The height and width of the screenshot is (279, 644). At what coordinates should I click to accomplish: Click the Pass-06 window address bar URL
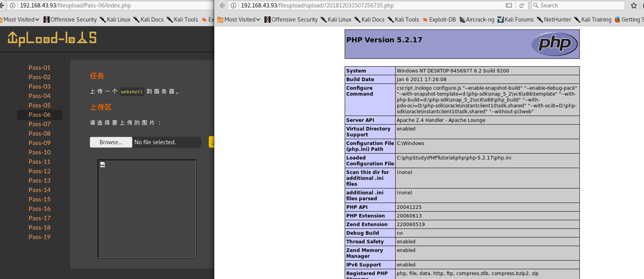click(x=76, y=5)
